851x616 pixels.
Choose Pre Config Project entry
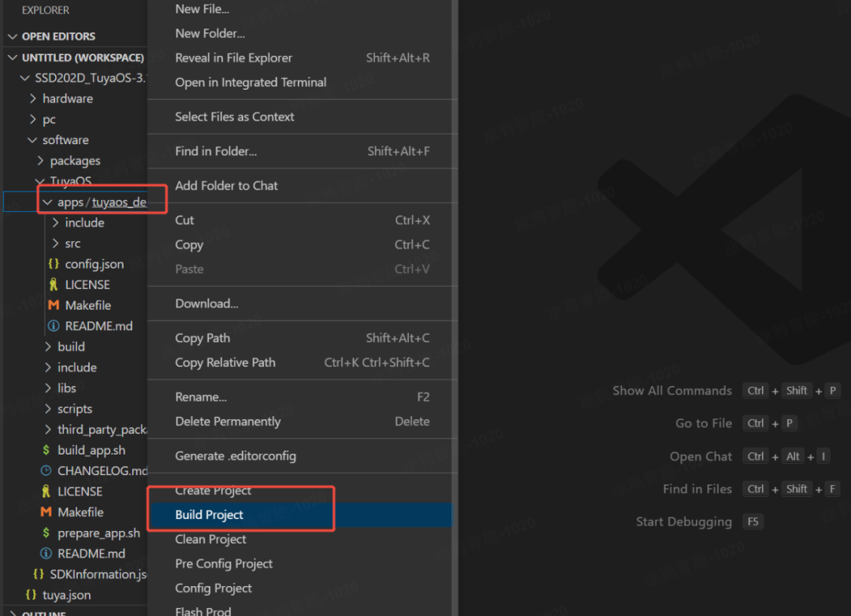point(302,563)
